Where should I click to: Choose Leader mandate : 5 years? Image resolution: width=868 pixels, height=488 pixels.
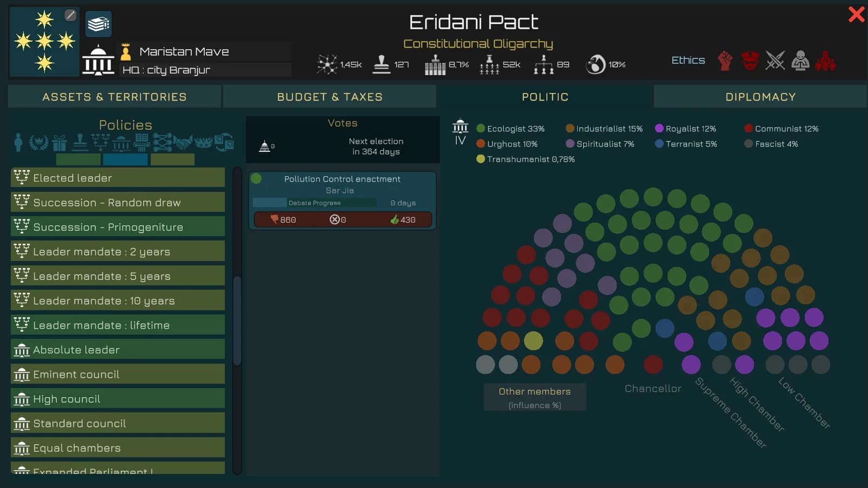tap(118, 276)
